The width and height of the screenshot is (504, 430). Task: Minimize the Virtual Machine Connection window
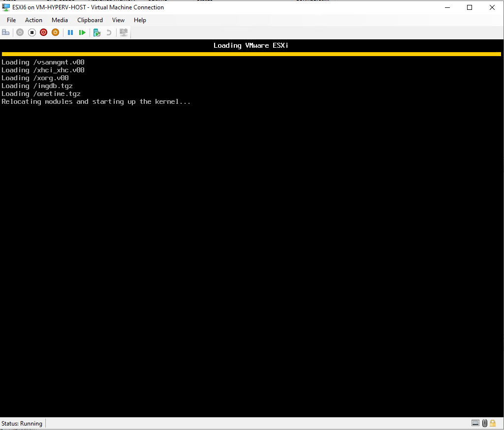tap(447, 7)
